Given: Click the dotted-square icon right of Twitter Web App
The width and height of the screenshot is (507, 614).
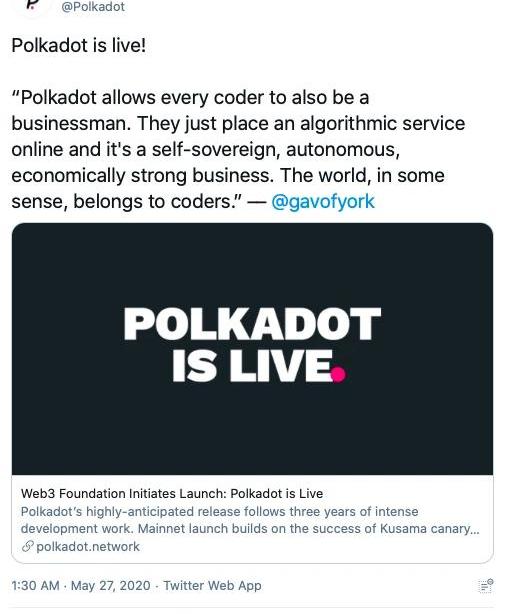Looking at the screenshot, I should 486,586.
